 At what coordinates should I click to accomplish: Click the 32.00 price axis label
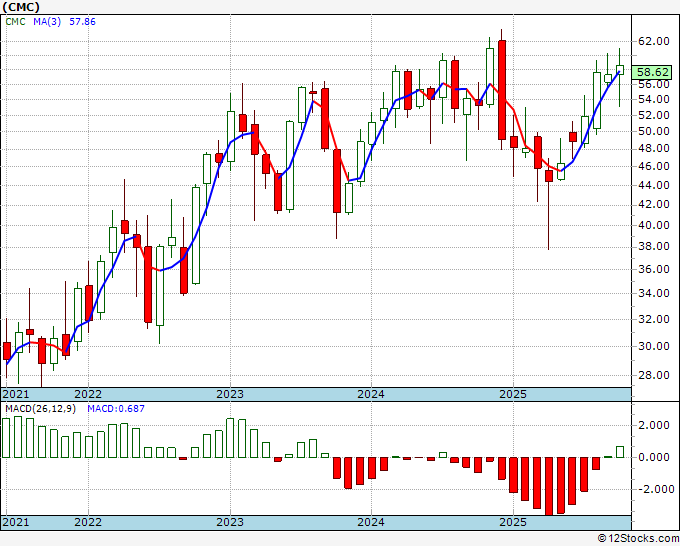point(654,319)
